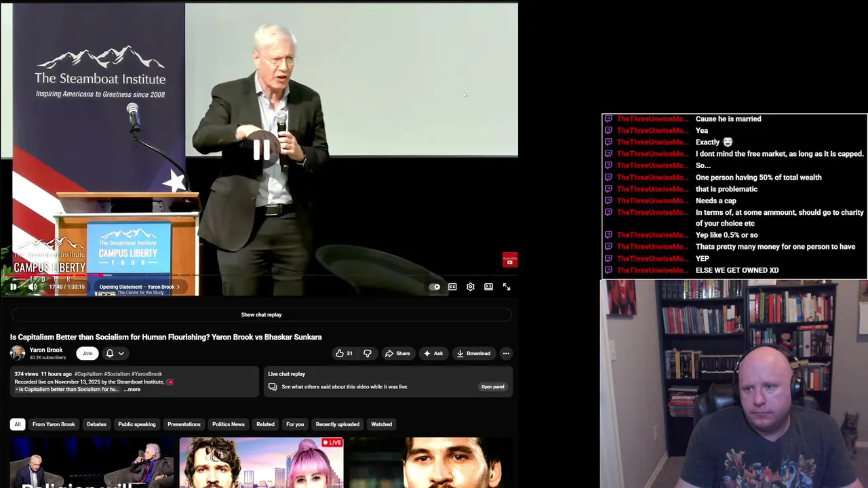This screenshot has width=868, height=488.
Task: Click the Join membership button
Action: tap(87, 353)
